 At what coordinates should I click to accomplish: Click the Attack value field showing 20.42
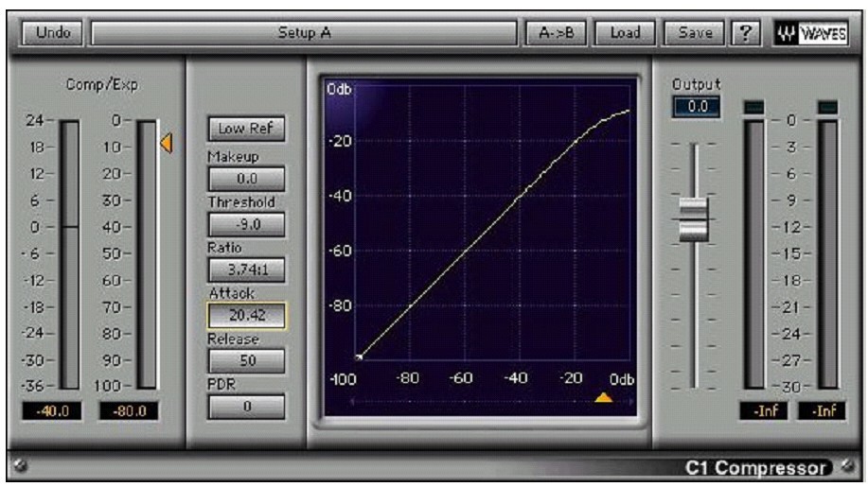pyautogui.click(x=245, y=315)
